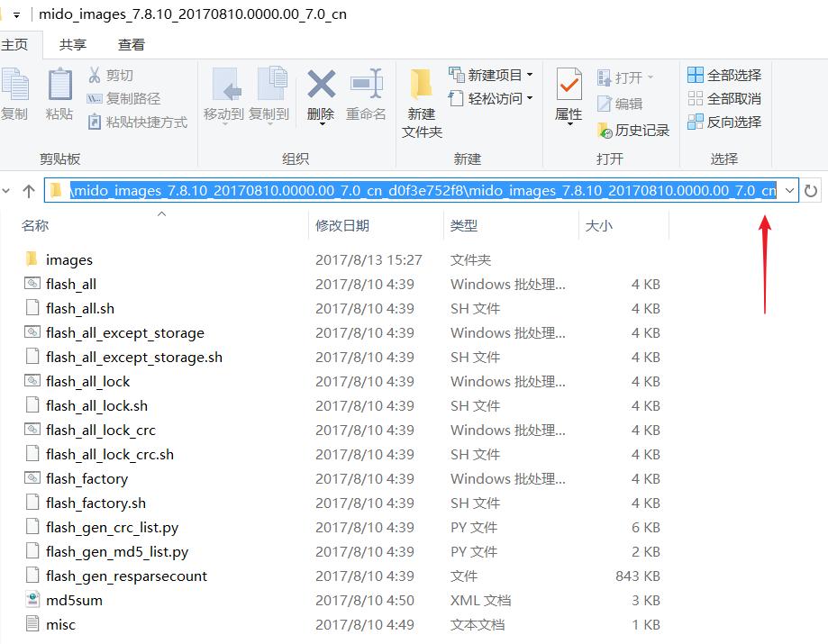Open the images folder

pyautogui.click(x=68, y=259)
